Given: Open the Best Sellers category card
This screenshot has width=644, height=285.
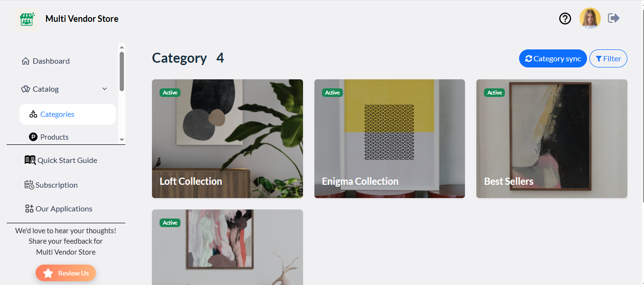Looking at the screenshot, I should coord(552,139).
